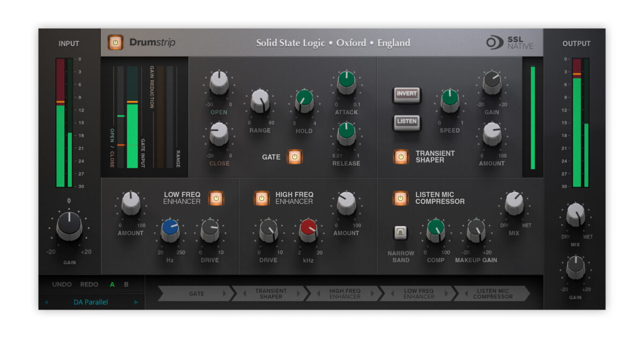
Task: Click the Undo button
Action: pyautogui.click(x=62, y=284)
